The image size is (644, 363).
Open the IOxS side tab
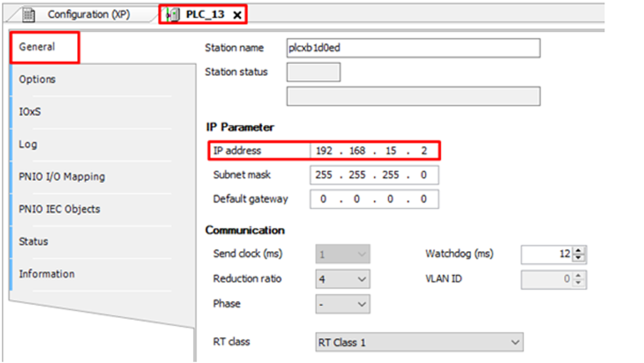(x=30, y=111)
